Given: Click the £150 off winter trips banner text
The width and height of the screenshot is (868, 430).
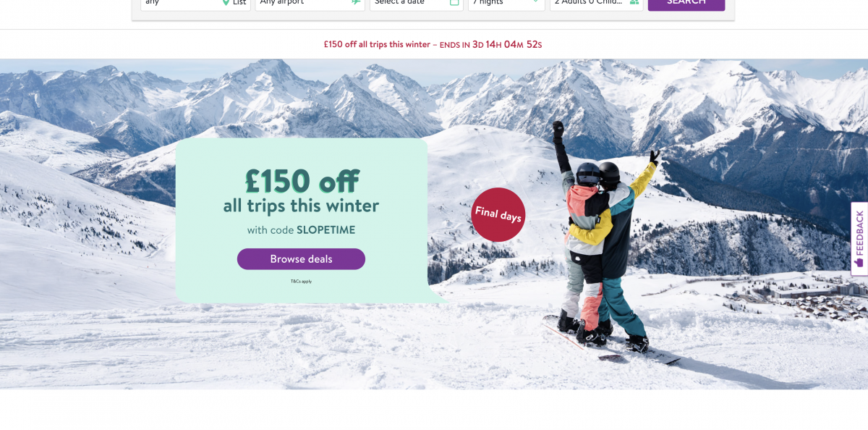Looking at the screenshot, I should (377, 45).
